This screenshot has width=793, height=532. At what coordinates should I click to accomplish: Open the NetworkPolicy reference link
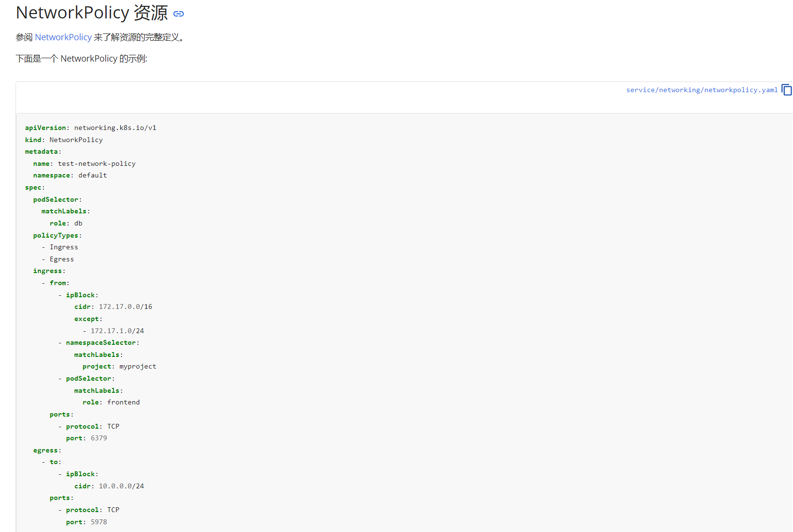coord(63,37)
